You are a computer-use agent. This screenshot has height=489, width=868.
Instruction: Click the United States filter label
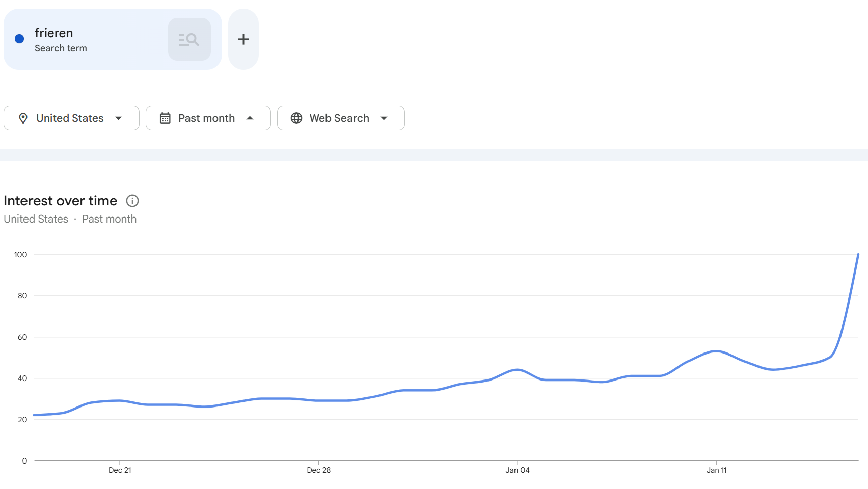(70, 118)
